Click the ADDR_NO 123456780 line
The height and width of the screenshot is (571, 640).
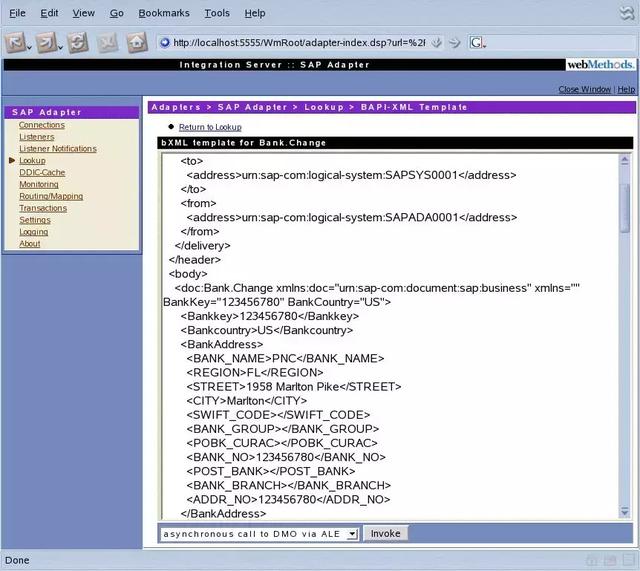click(288, 500)
